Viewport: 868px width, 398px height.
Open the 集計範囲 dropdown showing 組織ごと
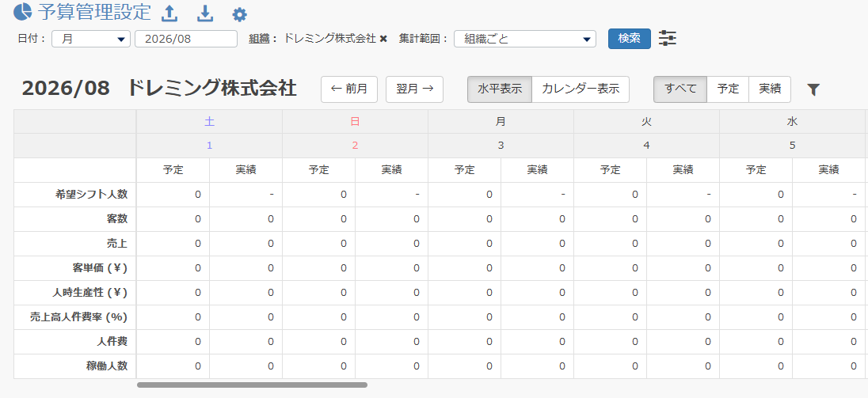525,39
